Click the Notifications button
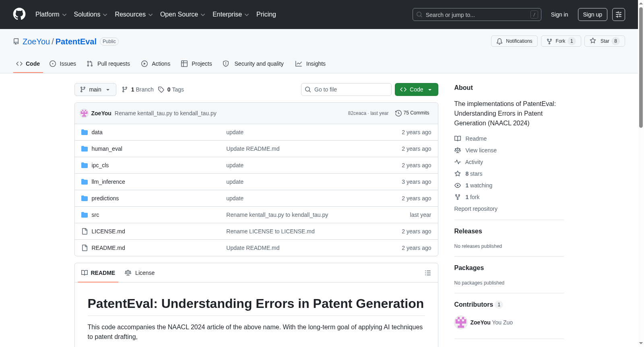Screen dimensions: 644x347 [x=514, y=41]
